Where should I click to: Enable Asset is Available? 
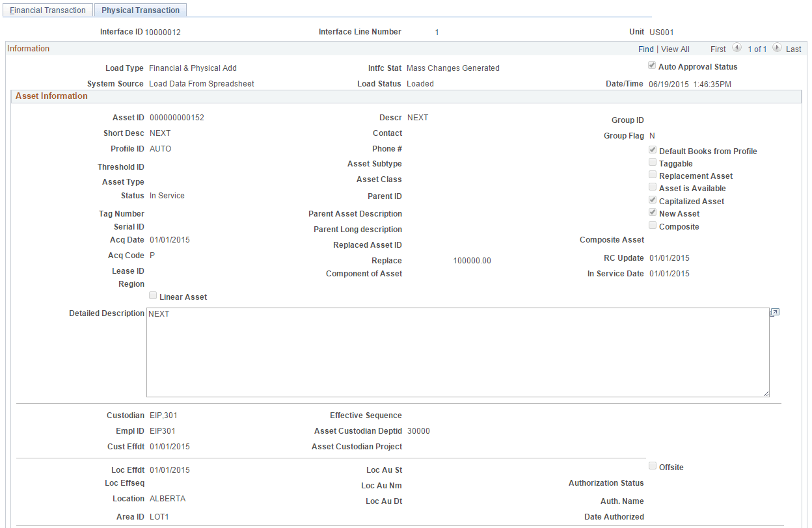click(x=653, y=187)
